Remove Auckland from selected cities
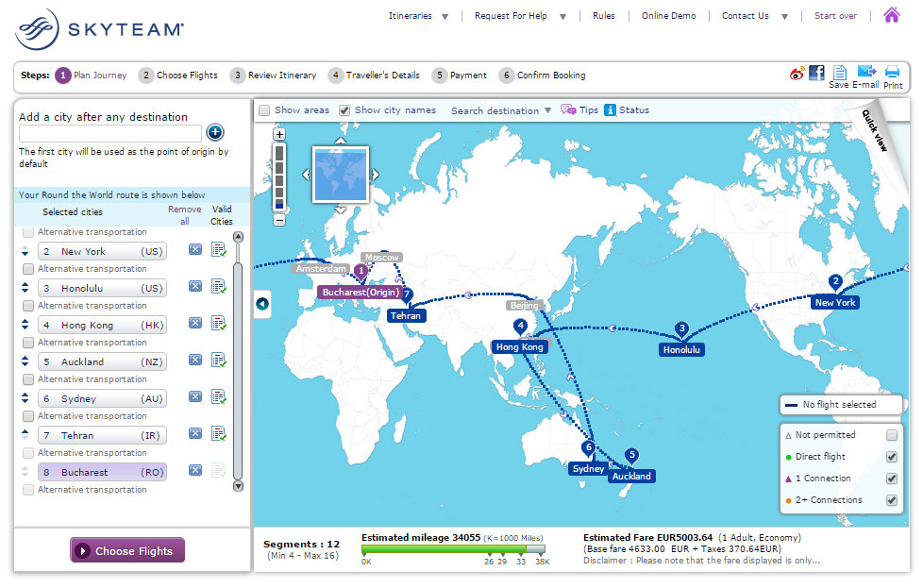The width and height of the screenshot is (923, 588). click(195, 360)
